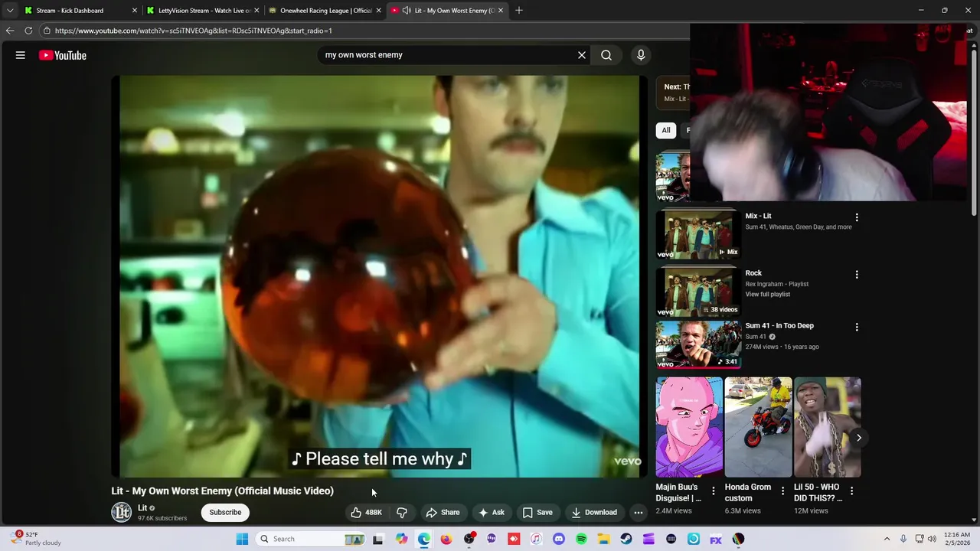Viewport: 980px width, 551px height.
Task: Open Windows Start menu
Action: pos(242,539)
